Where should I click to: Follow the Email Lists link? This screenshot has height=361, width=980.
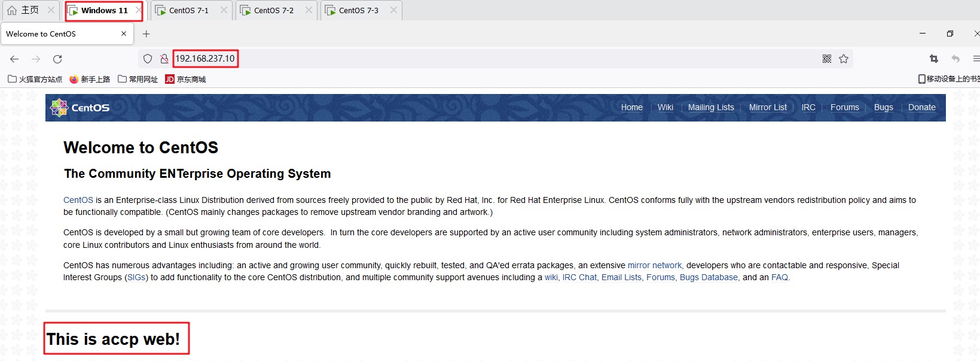[x=621, y=277]
